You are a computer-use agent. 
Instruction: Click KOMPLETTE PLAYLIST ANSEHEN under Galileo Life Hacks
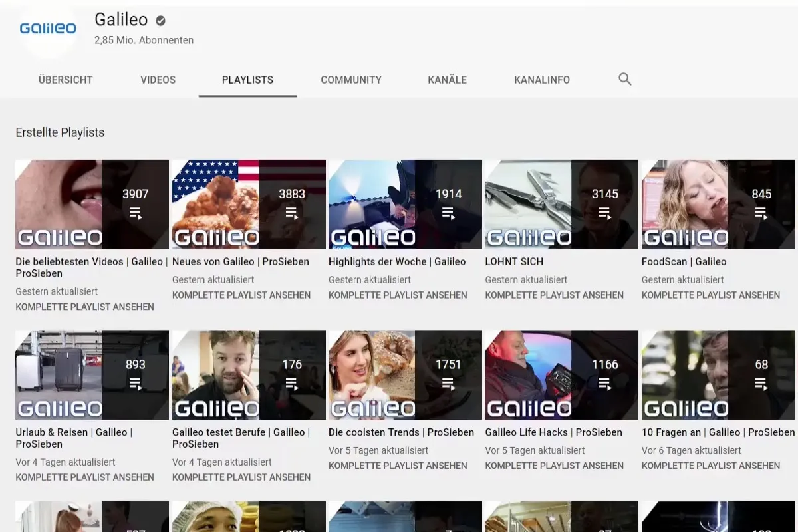(555, 466)
